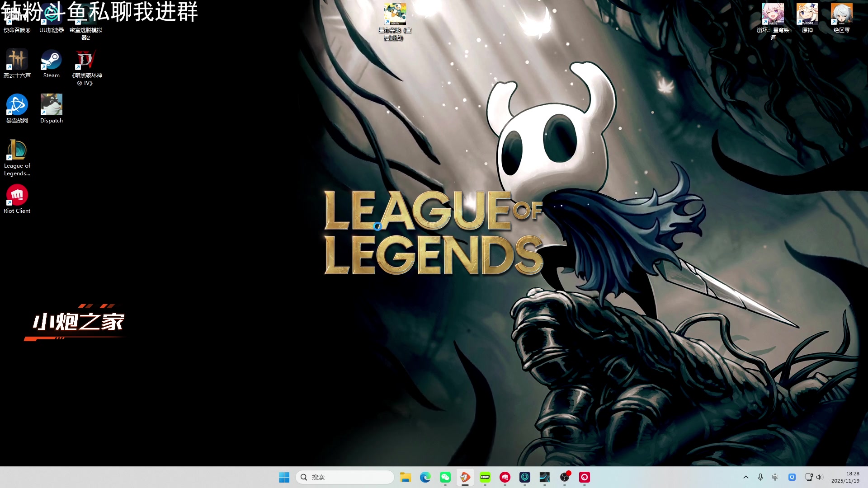Select the 绝区零 desktop icon

coord(841,15)
